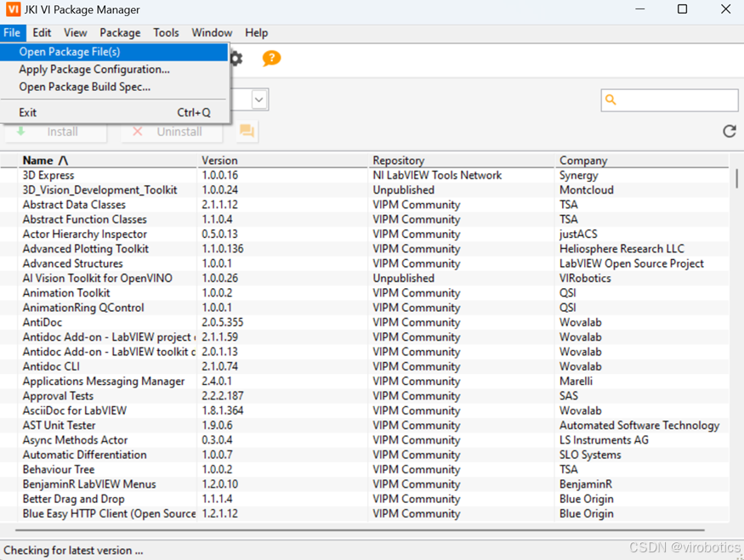This screenshot has width=744, height=560.
Task: Click the Install button
Action: point(55,132)
